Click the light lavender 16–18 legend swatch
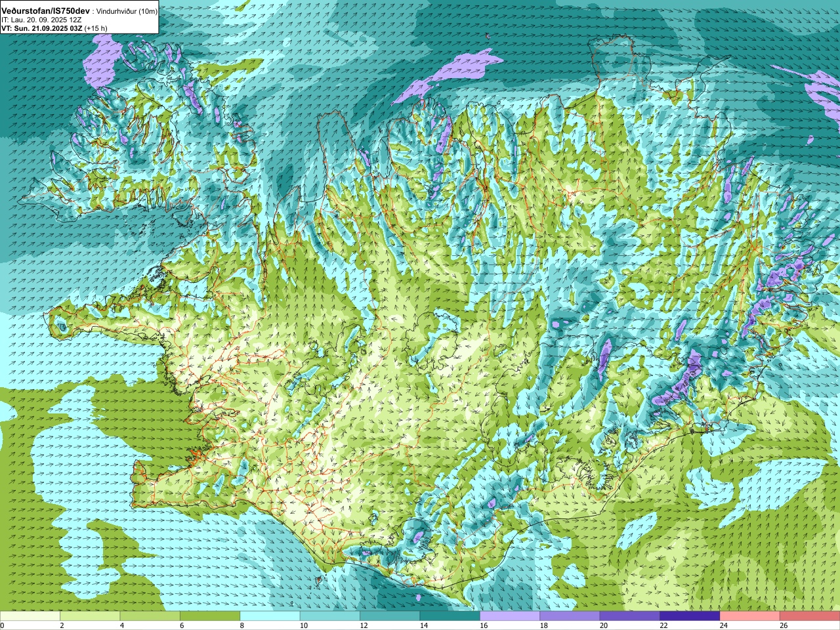Image resolution: width=840 pixels, height=630 pixels. 510,616
